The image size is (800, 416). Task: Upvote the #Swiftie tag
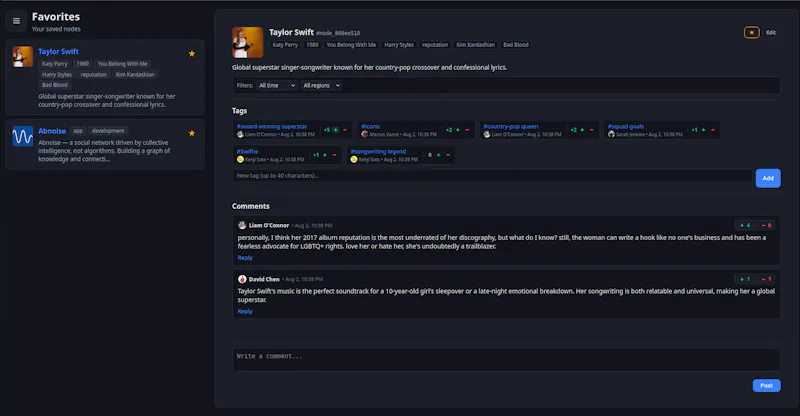click(x=325, y=155)
